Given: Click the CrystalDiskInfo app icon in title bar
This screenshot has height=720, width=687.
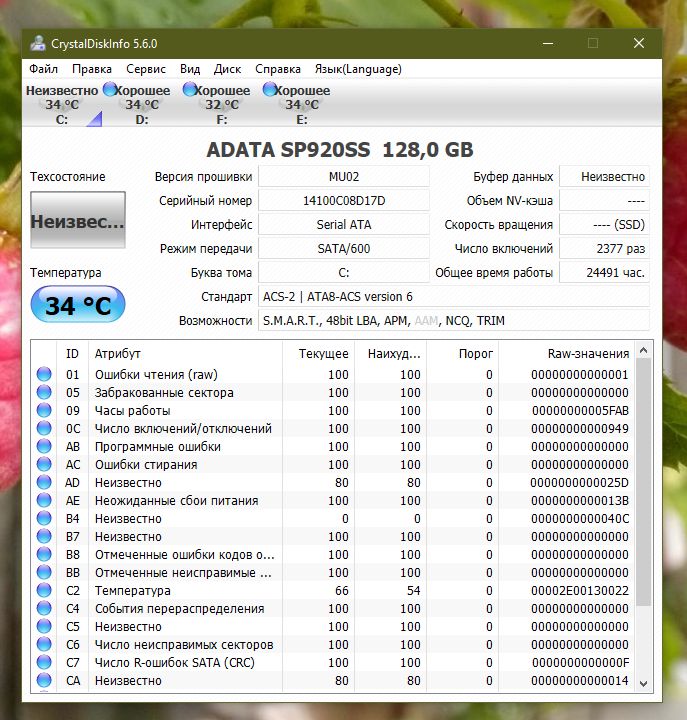Looking at the screenshot, I should [38, 44].
